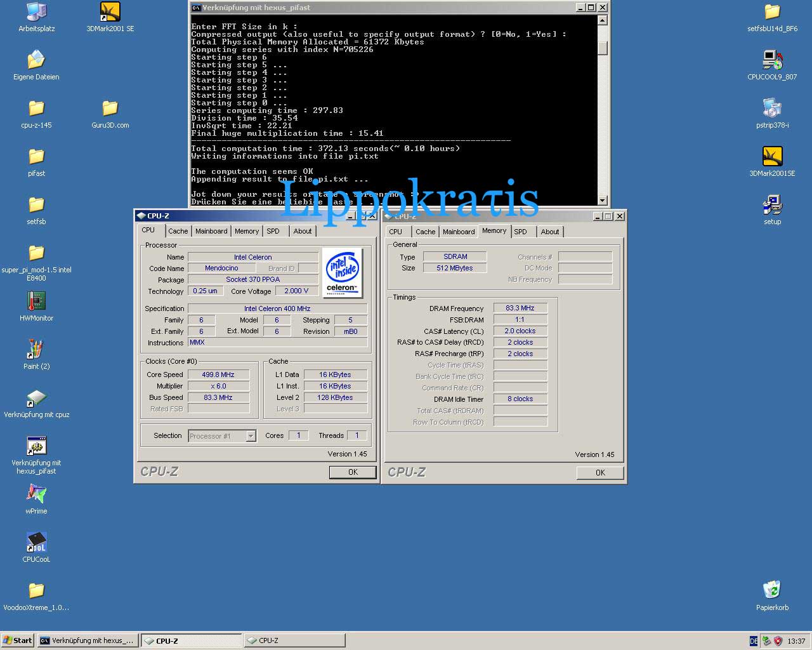The height and width of the screenshot is (650, 812).
Task: Click the console scrollbar thumb
Action: point(603,48)
